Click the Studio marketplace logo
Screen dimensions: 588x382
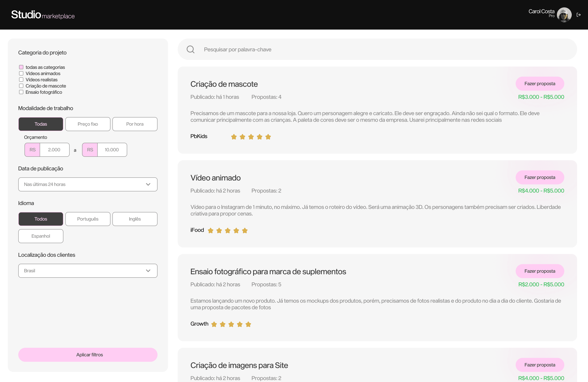[x=43, y=15]
